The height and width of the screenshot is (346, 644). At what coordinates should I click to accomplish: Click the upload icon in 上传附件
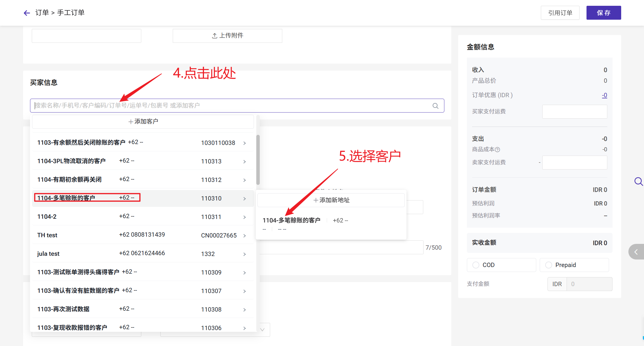coord(214,36)
